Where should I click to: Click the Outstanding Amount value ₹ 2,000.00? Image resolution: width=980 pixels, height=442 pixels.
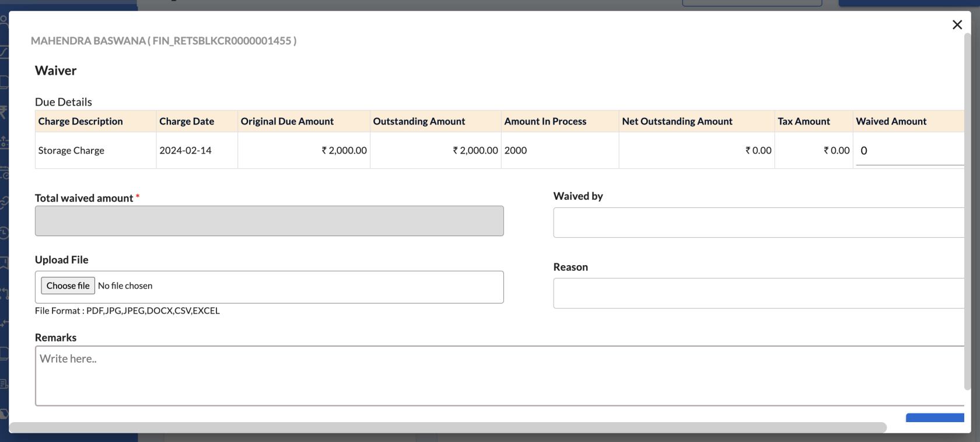click(475, 151)
